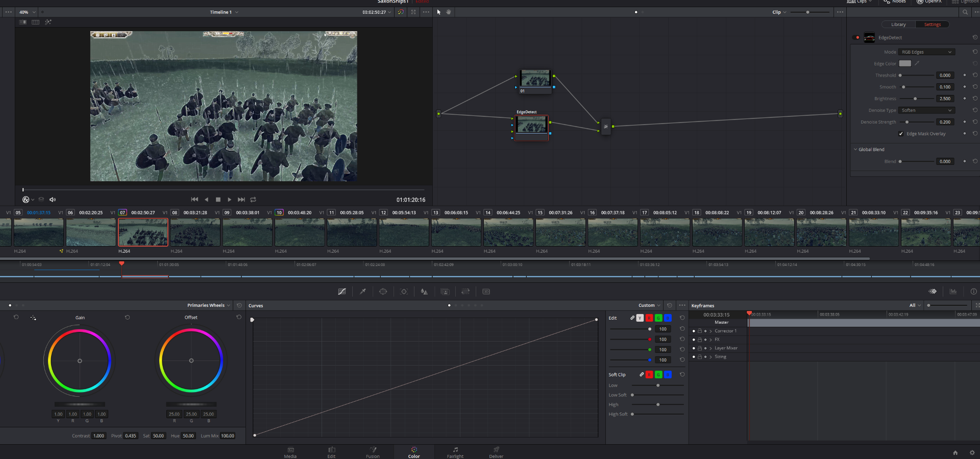Image resolution: width=980 pixels, height=459 pixels.
Task: Toggle the Soft Clip red channel
Action: coord(649,375)
